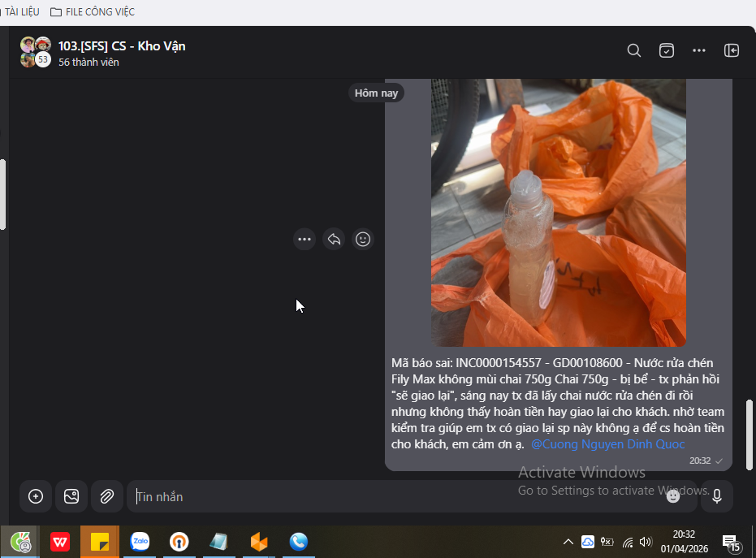
Task: Open the TÀI LIỆU bookmark folder
Action: coord(20,11)
